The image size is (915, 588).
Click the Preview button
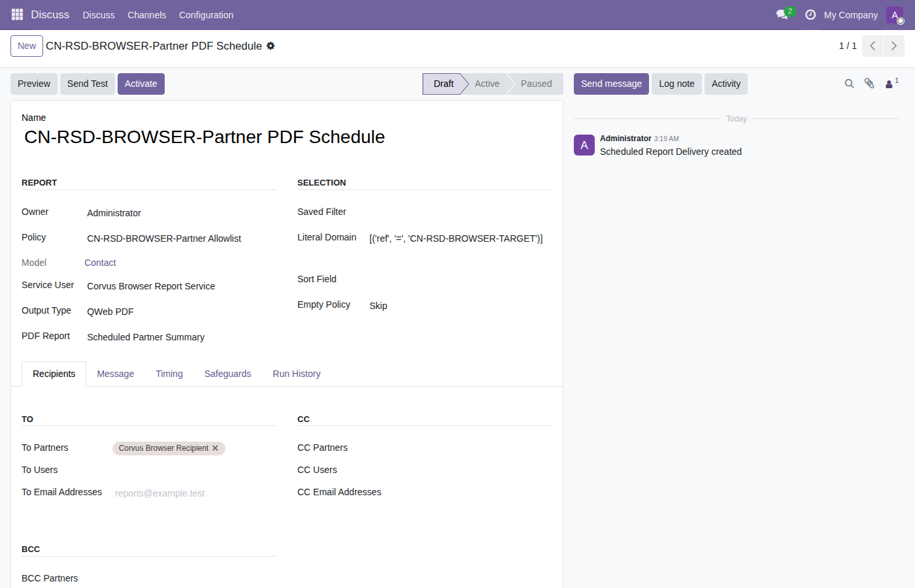[x=34, y=84]
